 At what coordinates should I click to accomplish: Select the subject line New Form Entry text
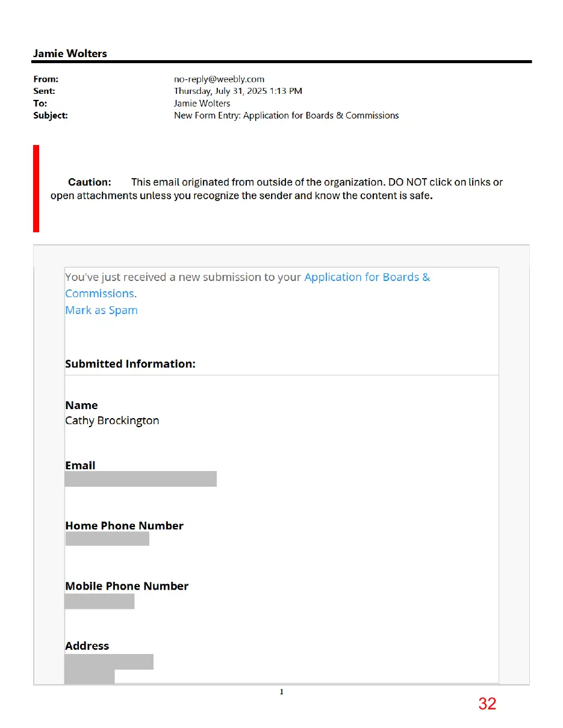point(286,115)
